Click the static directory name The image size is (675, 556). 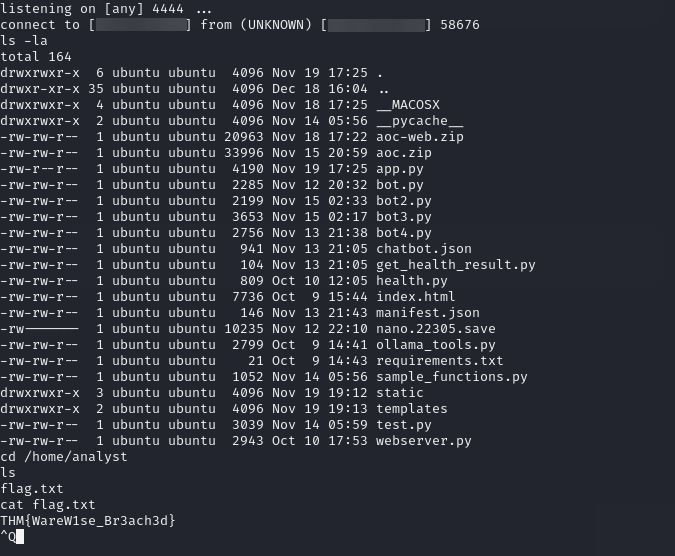(400, 392)
